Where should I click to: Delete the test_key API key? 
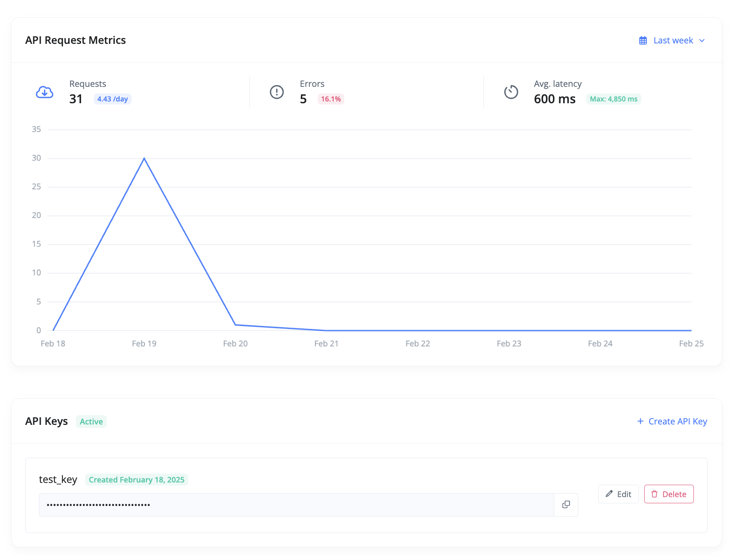(669, 494)
